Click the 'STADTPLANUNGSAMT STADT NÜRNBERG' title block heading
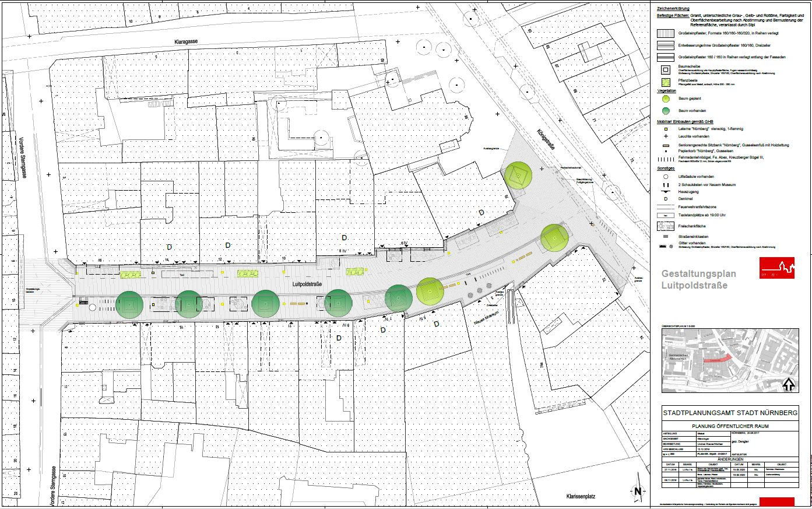The width and height of the screenshot is (812, 509). pyautogui.click(x=730, y=413)
